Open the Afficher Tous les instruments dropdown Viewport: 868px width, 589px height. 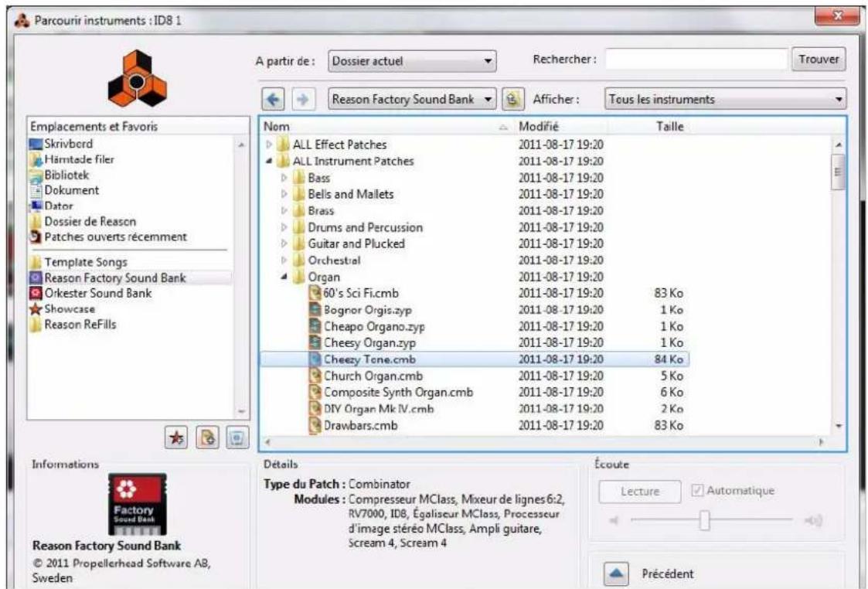[x=725, y=100]
